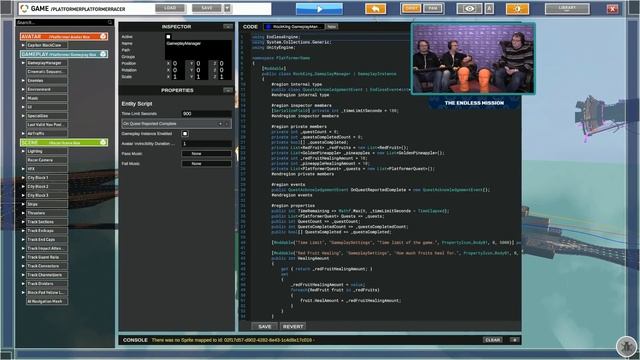The width and height of the screenshot is (640, 360).
Task: Click the blue Play button in top toolbar
Action: (319, 9)
